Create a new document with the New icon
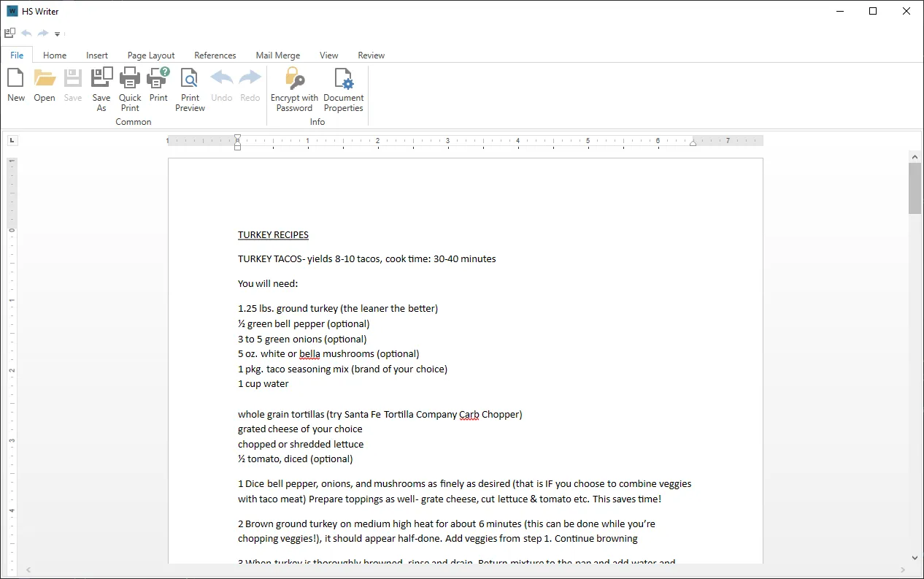Viewport: 924px width, 579px height. 15,84
